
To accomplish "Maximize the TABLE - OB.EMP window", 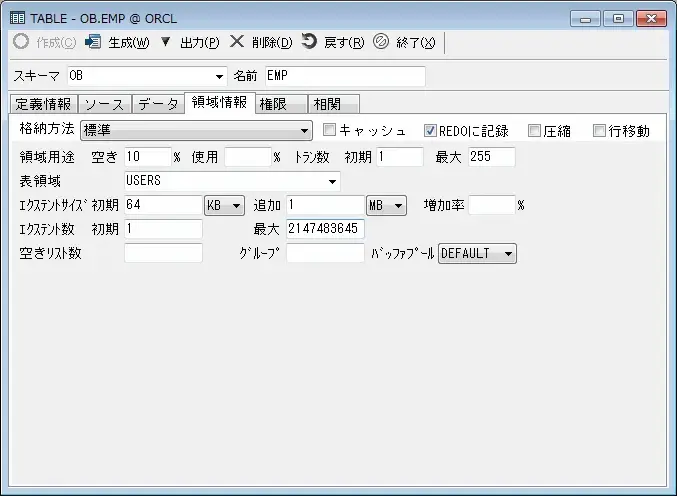I will pos(618,19).
